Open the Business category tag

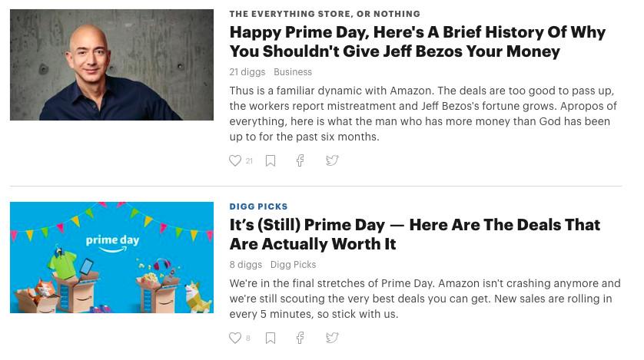[x=293, y=72]
